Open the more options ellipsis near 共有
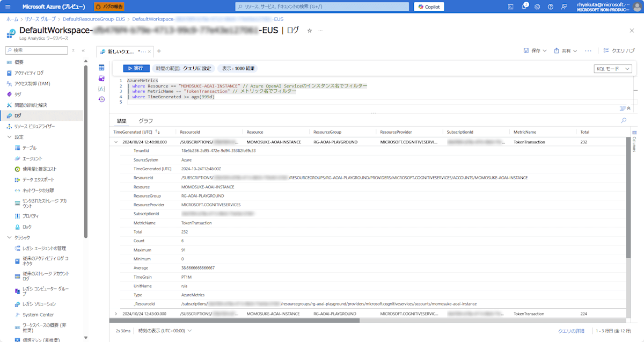Screen dimensions: 644x342 tap(588, 50)
